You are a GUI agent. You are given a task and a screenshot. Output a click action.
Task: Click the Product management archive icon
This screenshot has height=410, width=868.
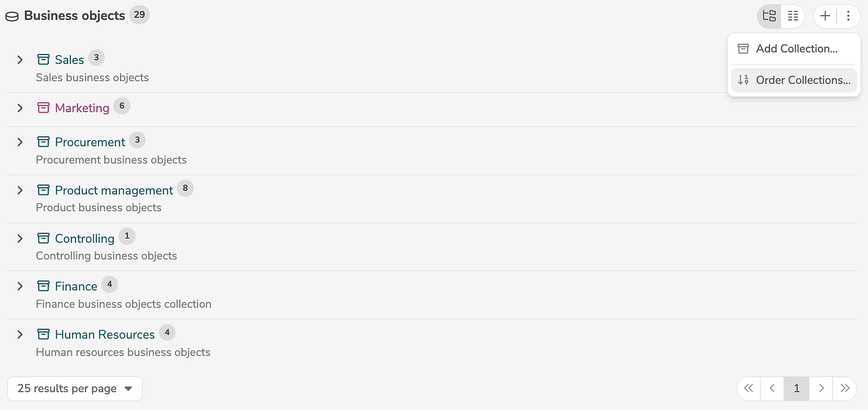pyautogui.click(x=44, y=190)
